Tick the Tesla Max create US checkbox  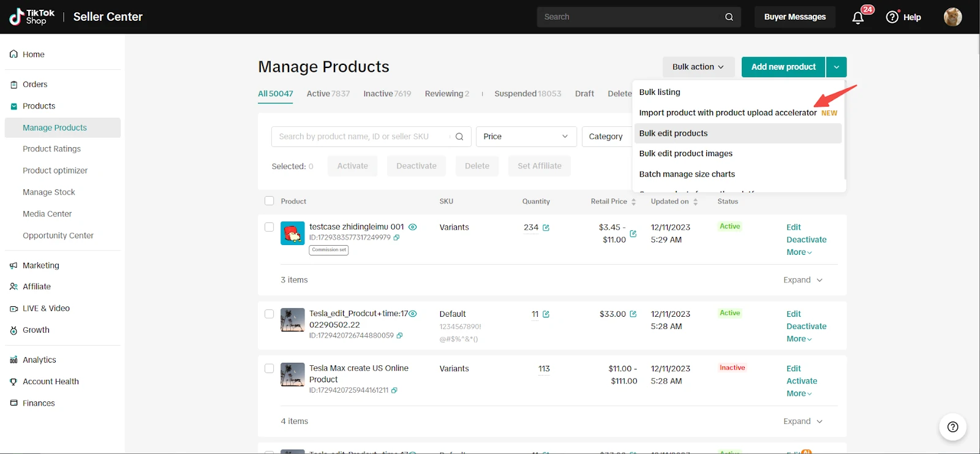point(269,369)
